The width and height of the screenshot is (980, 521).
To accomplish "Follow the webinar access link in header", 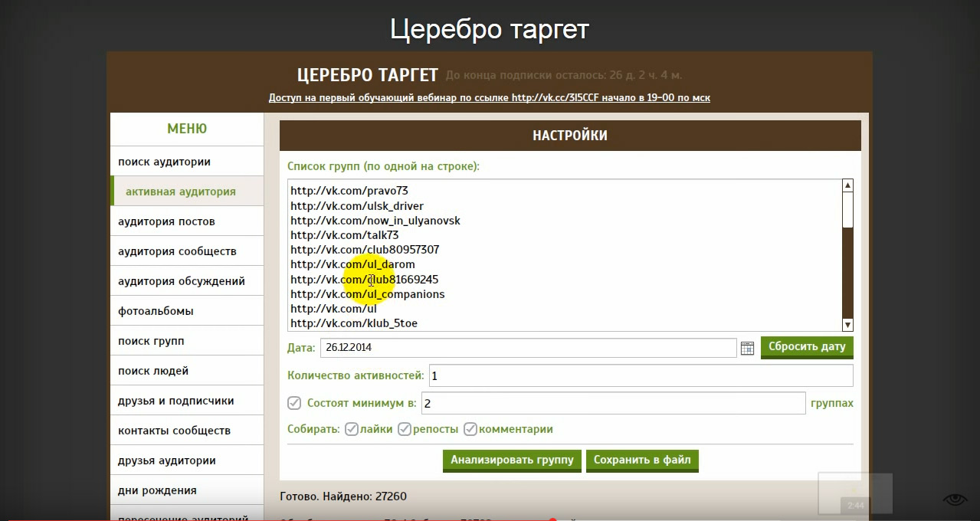I will (489, 98).
